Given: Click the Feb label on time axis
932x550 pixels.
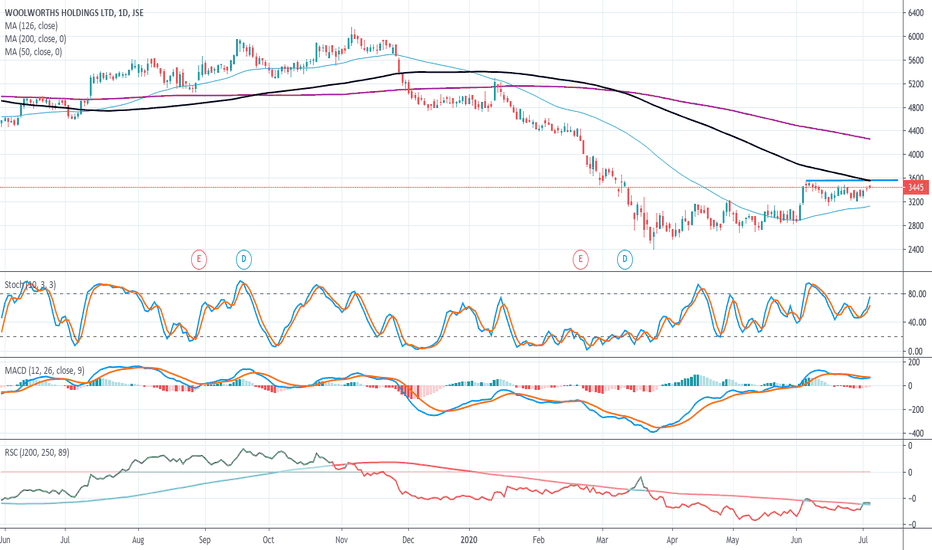Looking at the screenshot, I should click(x=538, y=540).
